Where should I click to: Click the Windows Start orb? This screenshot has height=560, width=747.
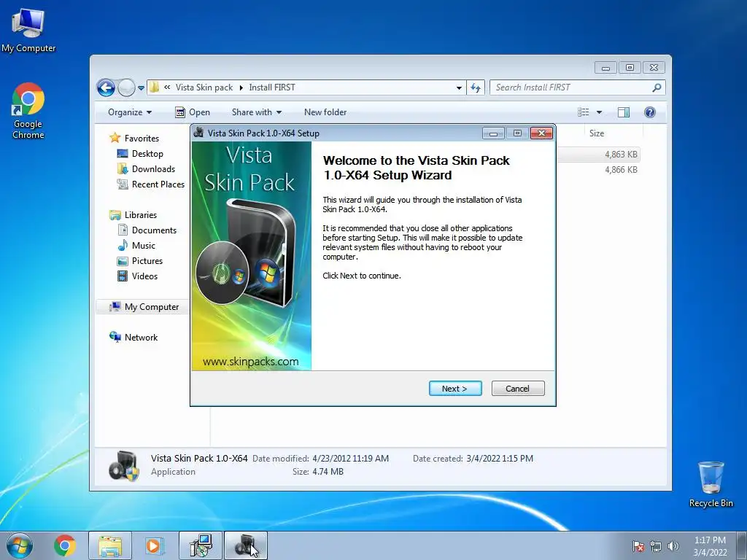[20, 545]
